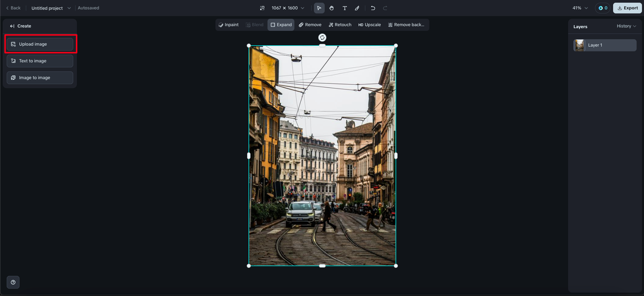Open the History dropdown
This screenshot has height=296, width=644.
coord(626,26)
